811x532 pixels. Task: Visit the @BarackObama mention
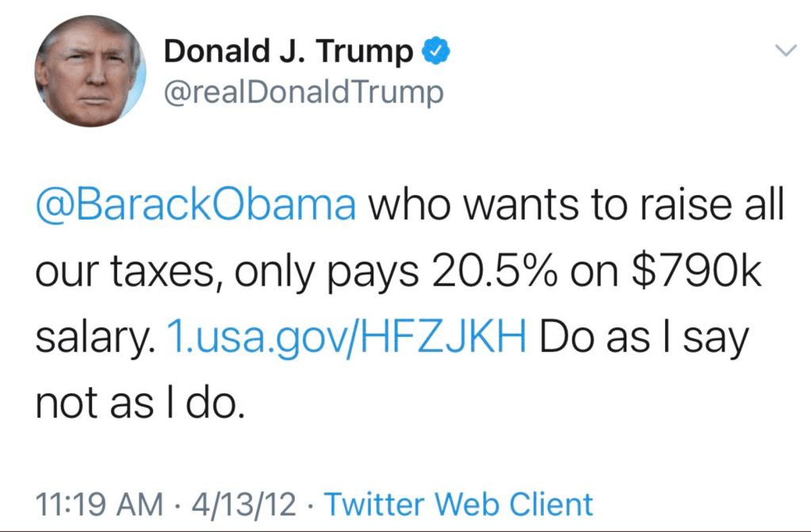tap(195, 206)
